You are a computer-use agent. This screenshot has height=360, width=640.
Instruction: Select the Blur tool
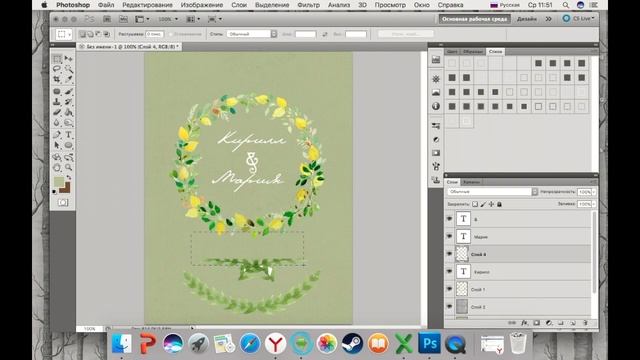click(57, 122)
